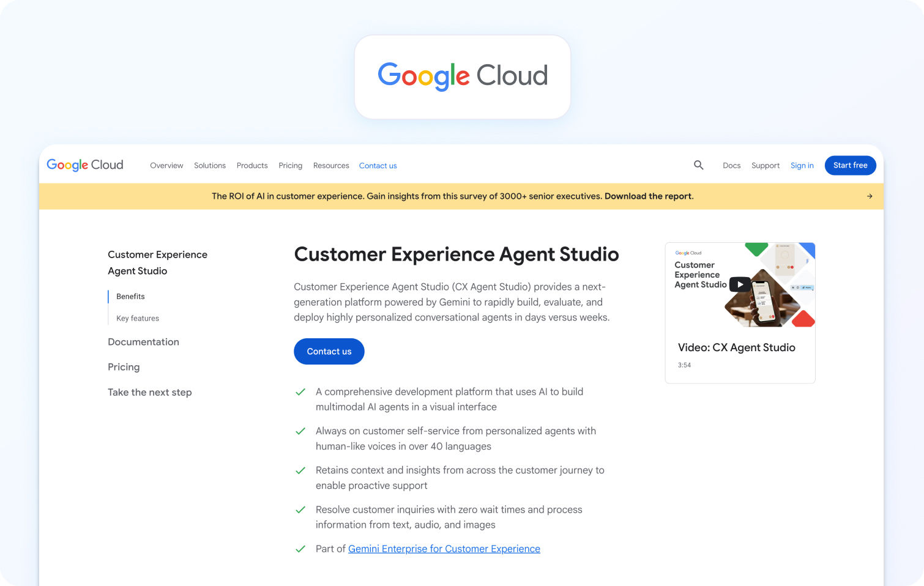Open the Overview navigation item
924x586 pixels.
coord(166,165)
